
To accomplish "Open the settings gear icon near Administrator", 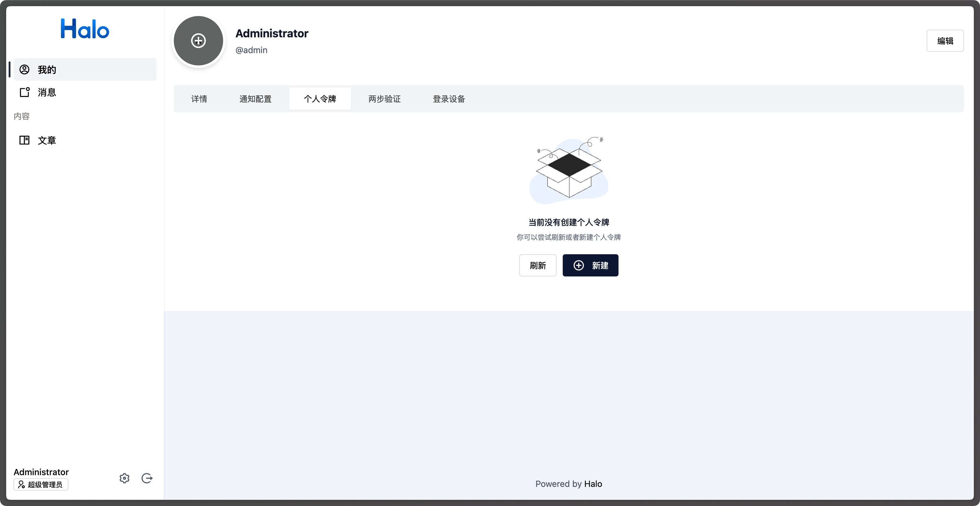I will pyautogui.click(x=124, y=478).
